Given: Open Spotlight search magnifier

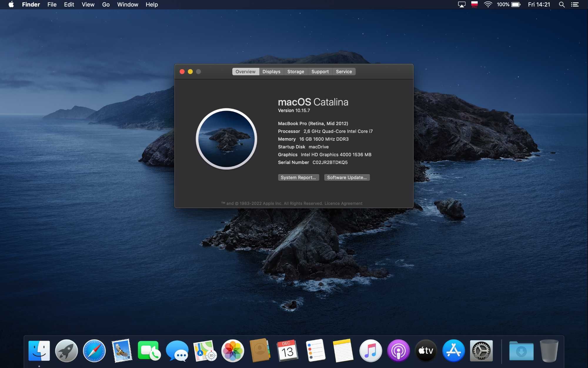Looking at the screenshot, I should pyautogui.click(x=562, y=4).
